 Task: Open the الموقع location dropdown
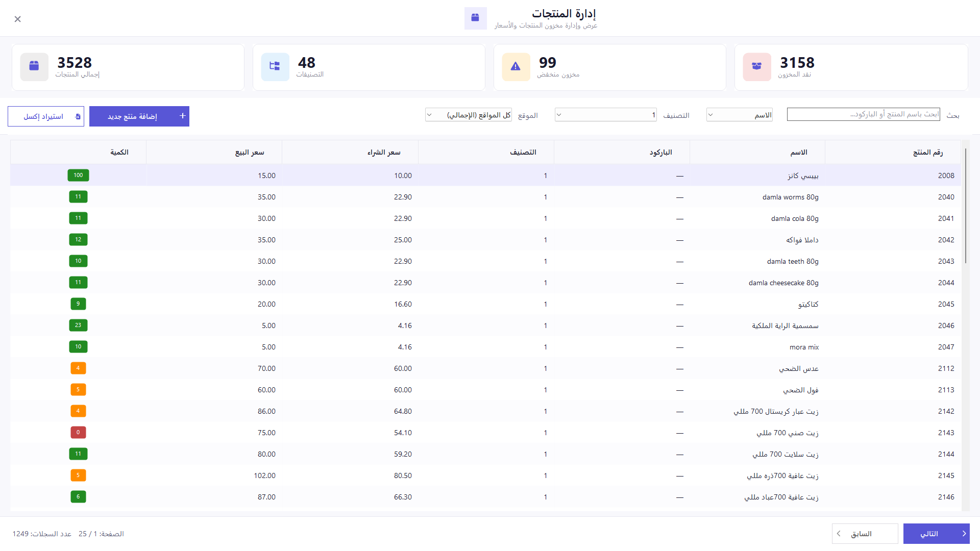469,115
